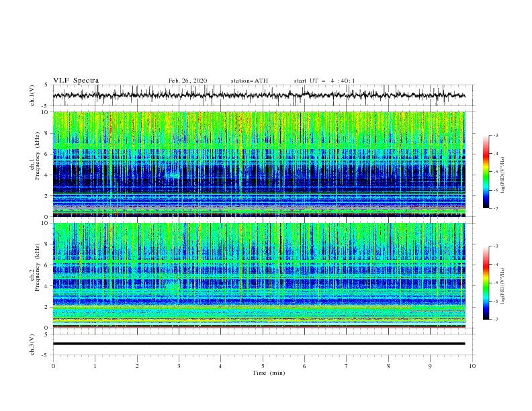Select the date text "Feb. 26, 2020"
532x411 pixels.
pyautogui.click(x=187, y=81)
